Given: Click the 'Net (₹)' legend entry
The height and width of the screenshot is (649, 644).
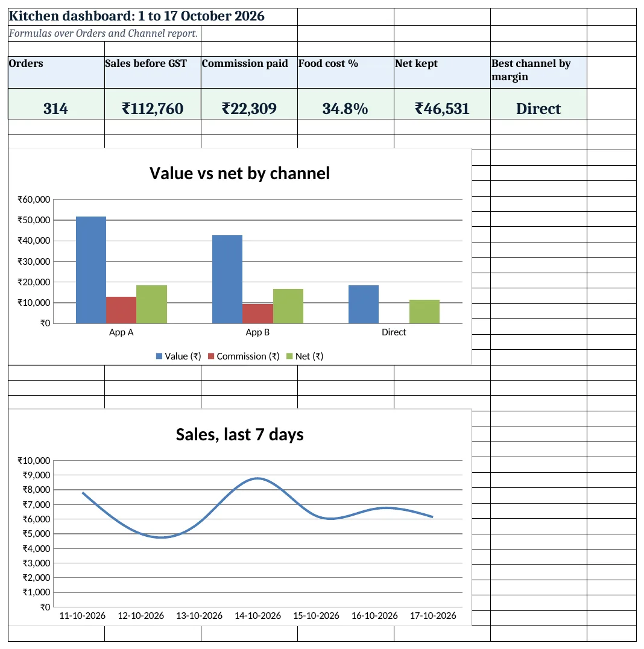Looking at the screenshot, I should pos(305,356).
